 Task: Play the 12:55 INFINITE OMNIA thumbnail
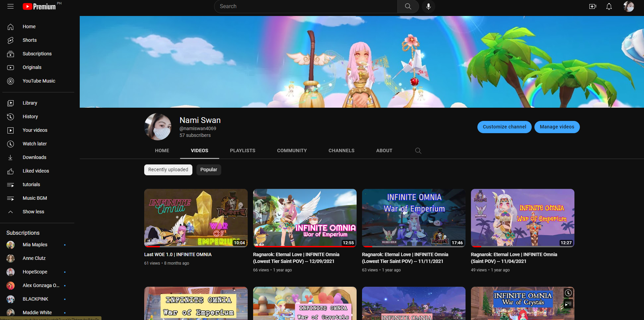pyautogui.click(x=305, y=218)
